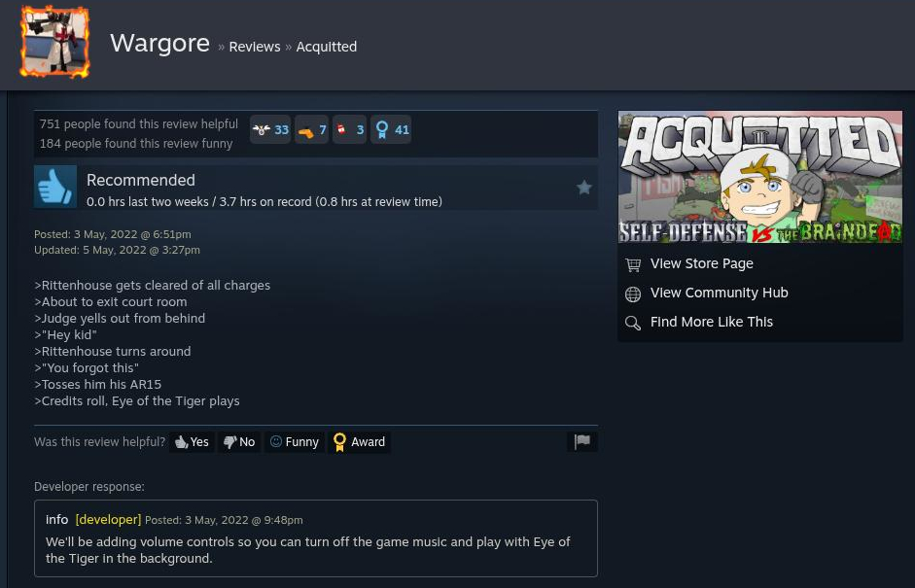
Task: Vote No on review helpfulness
Action: pyautogui.click(x=240, y=442)
